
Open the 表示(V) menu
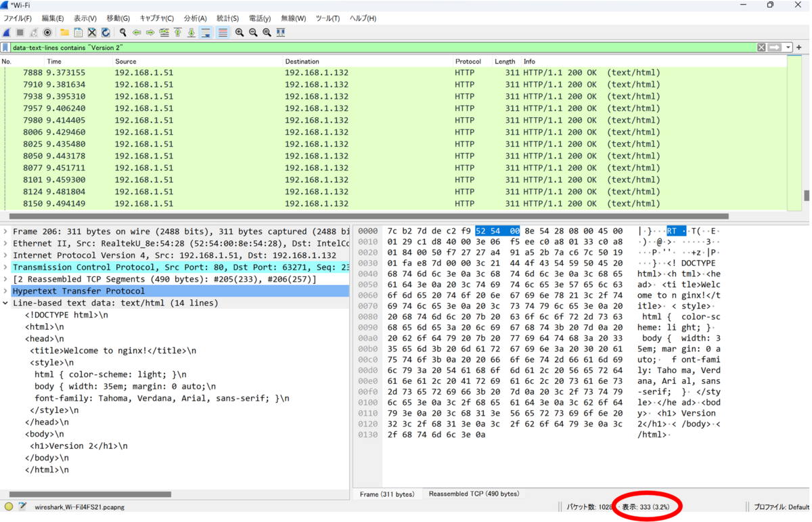(x=85, y=18)
